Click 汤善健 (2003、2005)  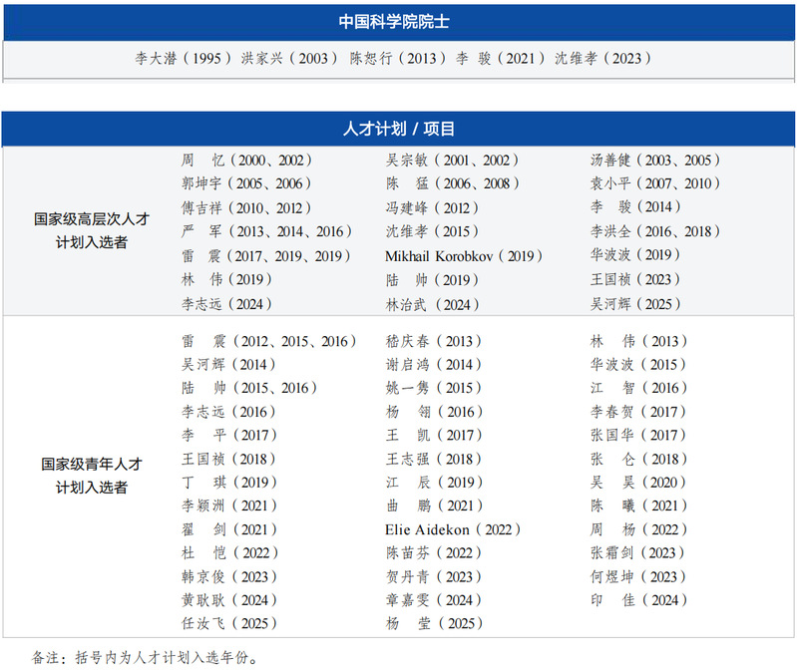(x=655, y=160)
